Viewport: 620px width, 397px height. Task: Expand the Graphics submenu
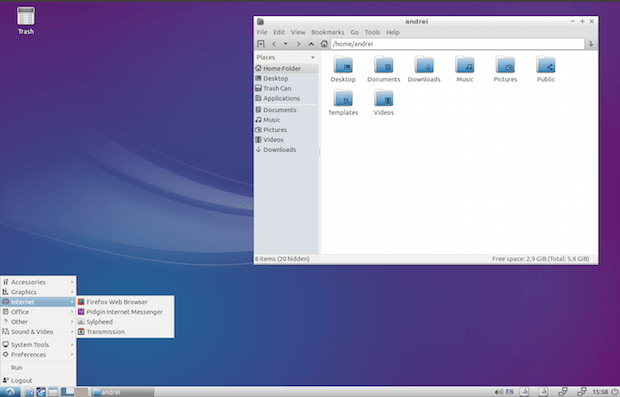click(x=38, y=292)
